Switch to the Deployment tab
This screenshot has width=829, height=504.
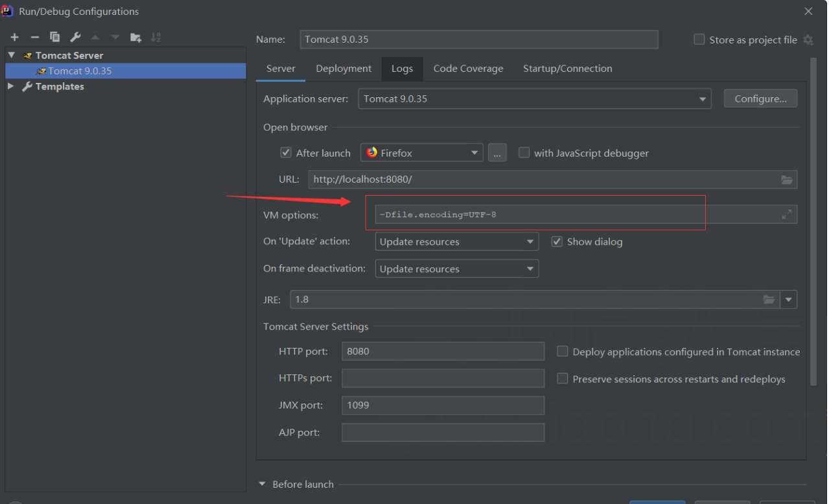(x=344, y=69)
